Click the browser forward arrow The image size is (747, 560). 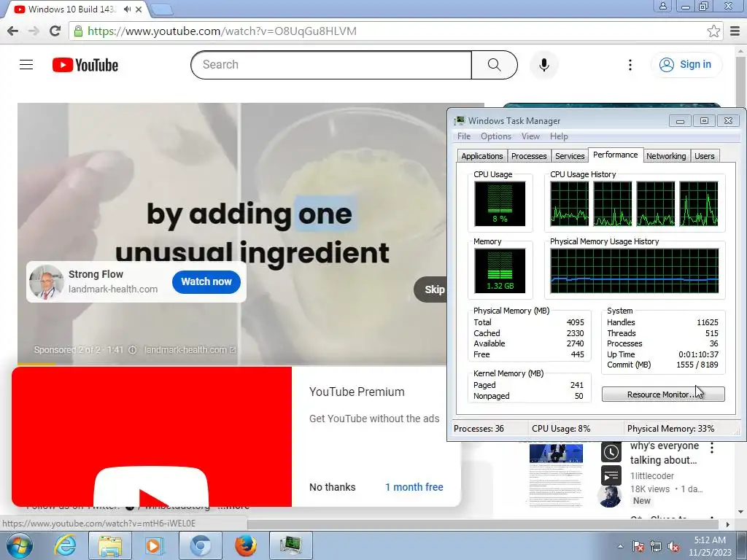click(34, 31)
